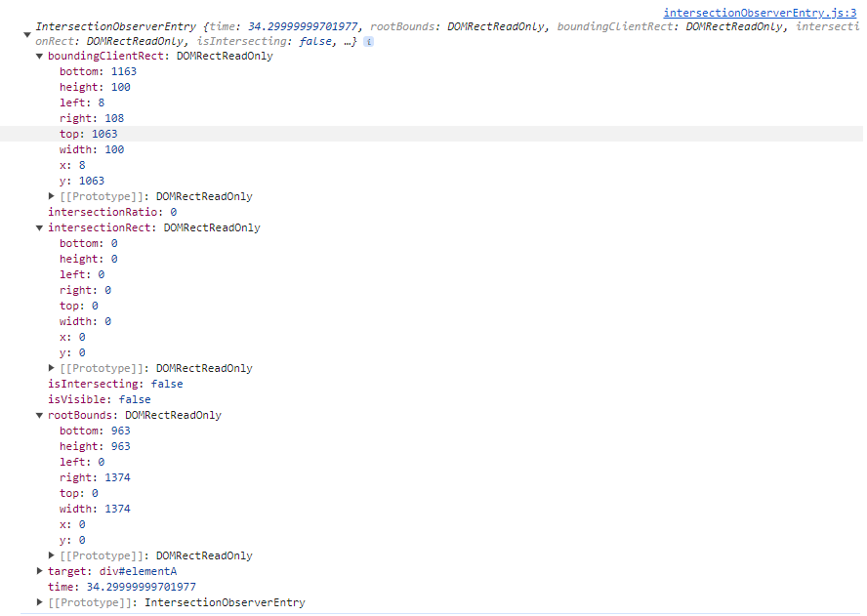
Task: Expand the IntersectionObserverEntry prototype row
Action: 39,602
